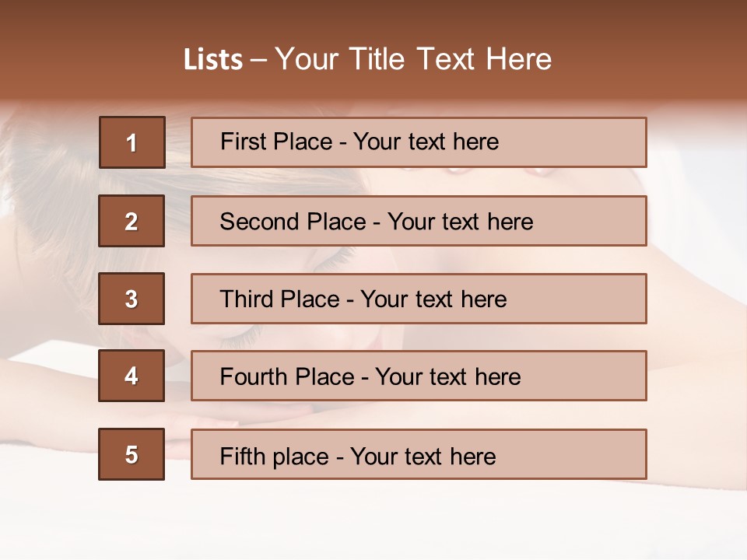Click the woman's hair in the background photo

coord(47,179)
